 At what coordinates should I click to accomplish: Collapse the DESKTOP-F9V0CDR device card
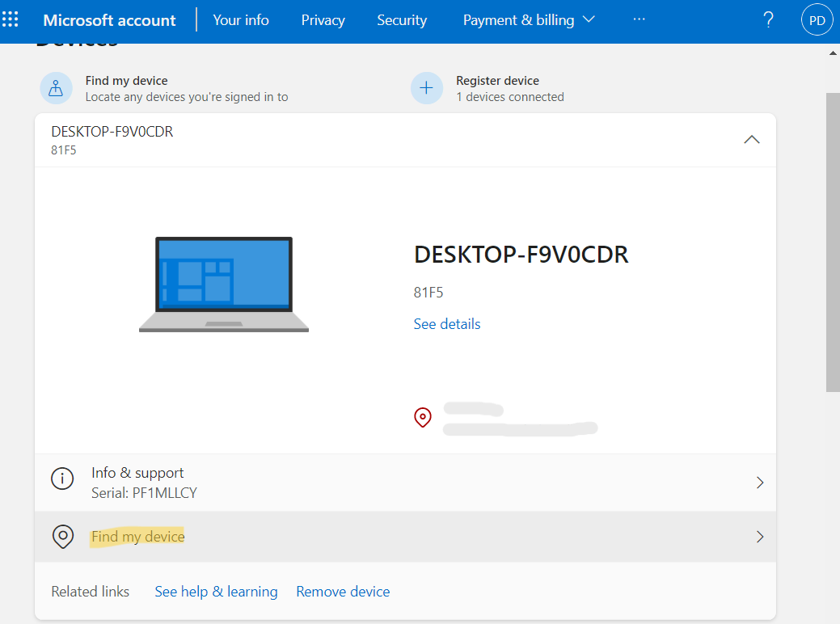(751, 139)
